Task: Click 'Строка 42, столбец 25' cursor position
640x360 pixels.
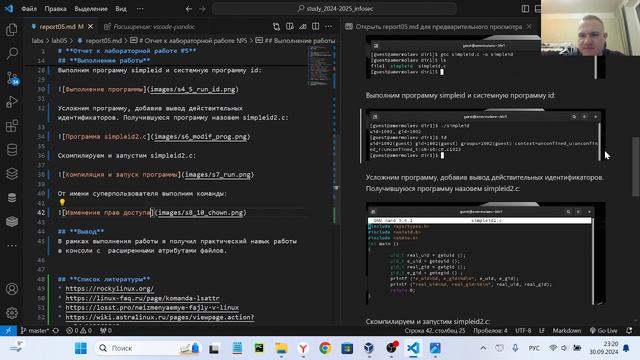Action: coord(435,331)
